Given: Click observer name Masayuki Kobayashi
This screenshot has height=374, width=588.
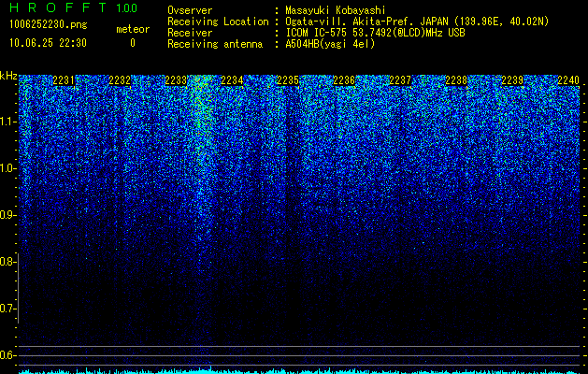Looking at the screenshot, I should (x=336, y=10).
